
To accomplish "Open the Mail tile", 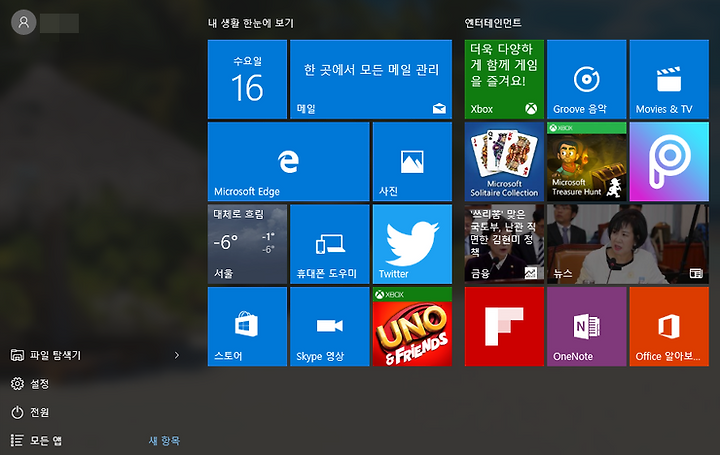I will coord(371,79).
